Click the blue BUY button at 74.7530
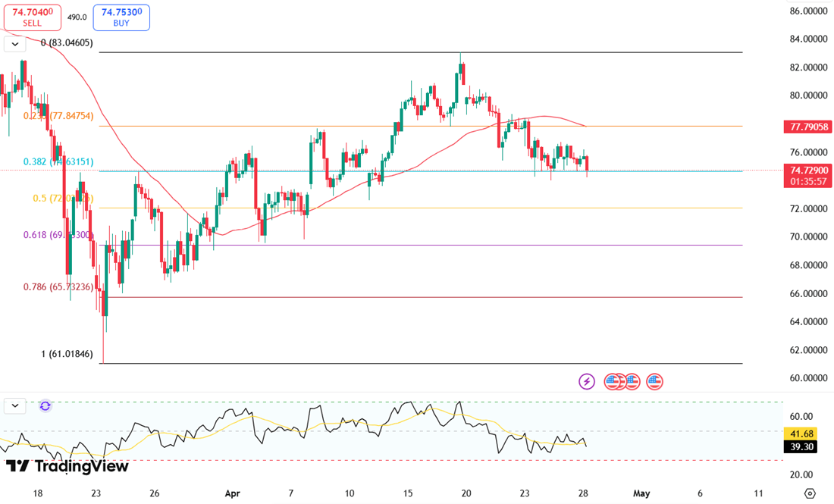This screenshot has width=834, height=504. click(121, 17)
